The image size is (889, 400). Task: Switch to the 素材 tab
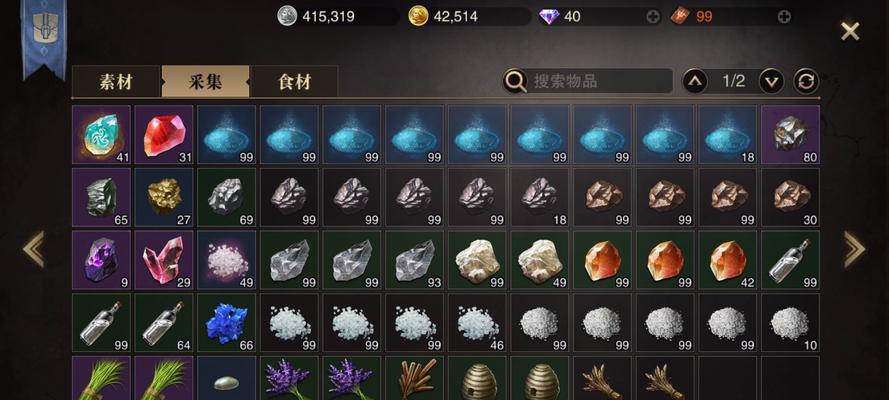[116, 82]
